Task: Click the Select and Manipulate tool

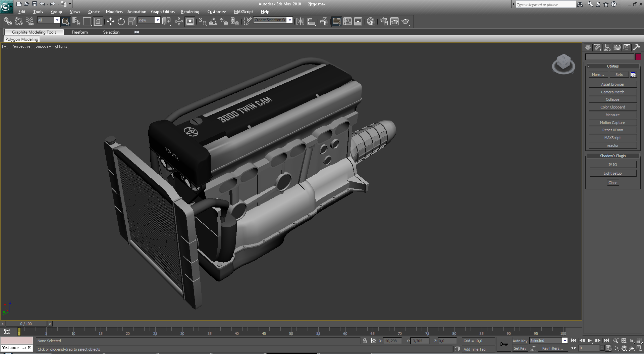Action: pyautogui.click(x=179, y=21)
